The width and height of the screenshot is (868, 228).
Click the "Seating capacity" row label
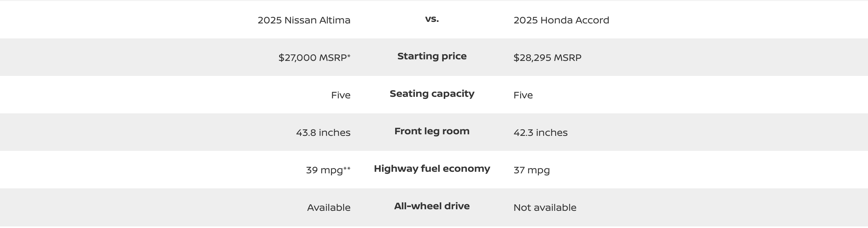point(431,93)
